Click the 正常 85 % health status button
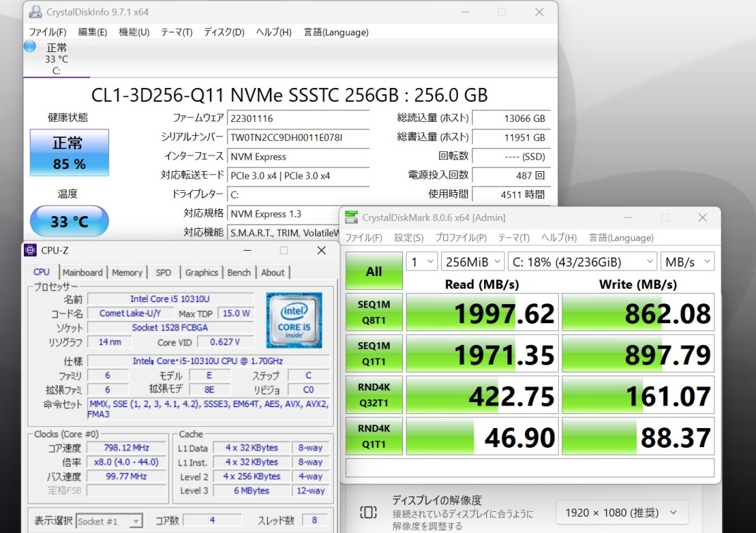This screenshot has height=533, width=756. pos(70,152)
